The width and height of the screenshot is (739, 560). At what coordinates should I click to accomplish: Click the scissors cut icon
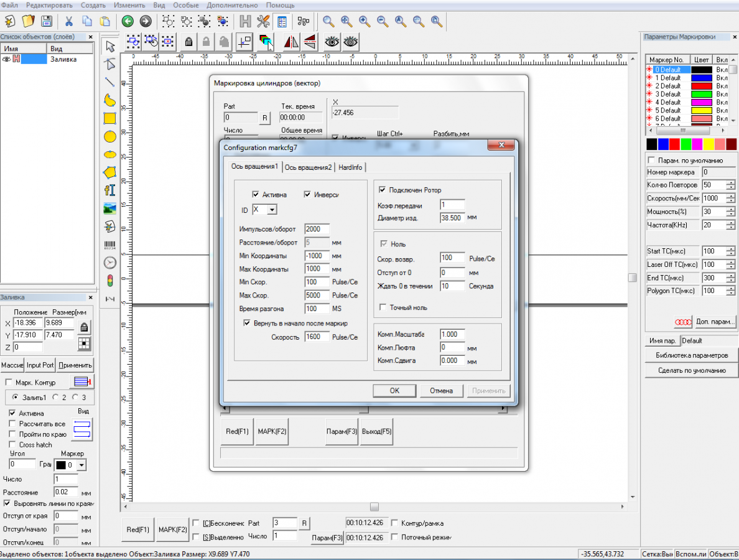[69, 21]
